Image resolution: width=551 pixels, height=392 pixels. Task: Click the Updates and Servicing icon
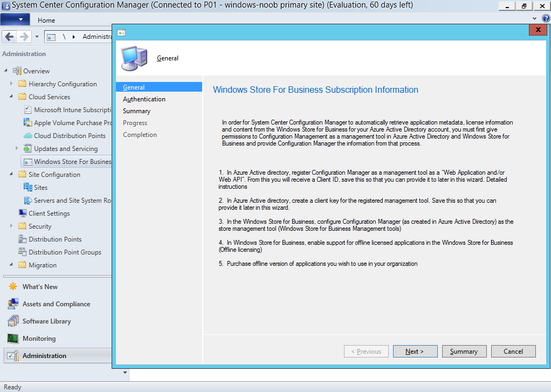tap(27, 149)
